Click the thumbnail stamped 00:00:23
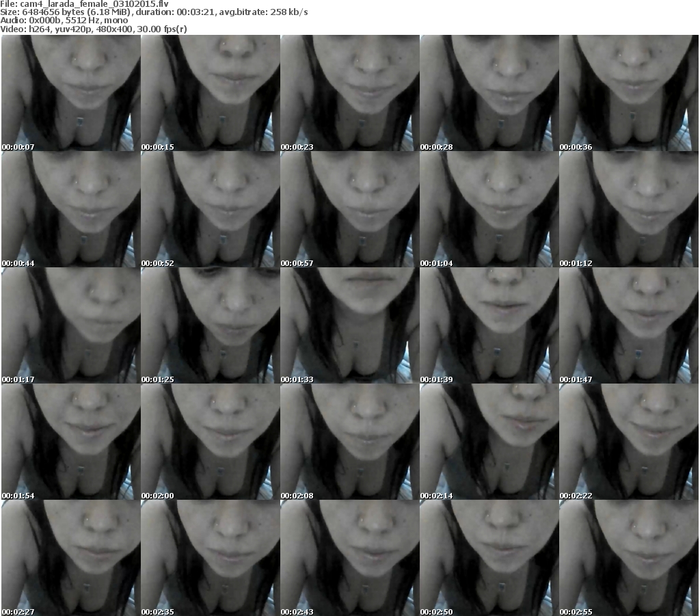This screenshot has height=616, width=700. 350,93
